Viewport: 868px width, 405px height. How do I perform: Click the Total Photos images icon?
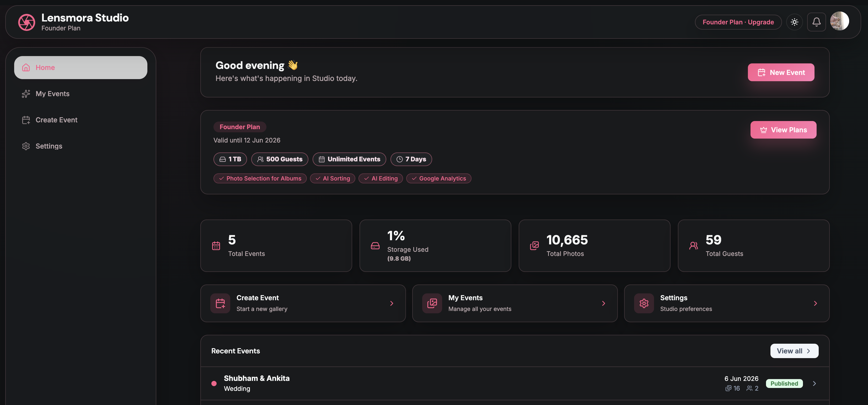pyautogui.click(x=534, y=246)
